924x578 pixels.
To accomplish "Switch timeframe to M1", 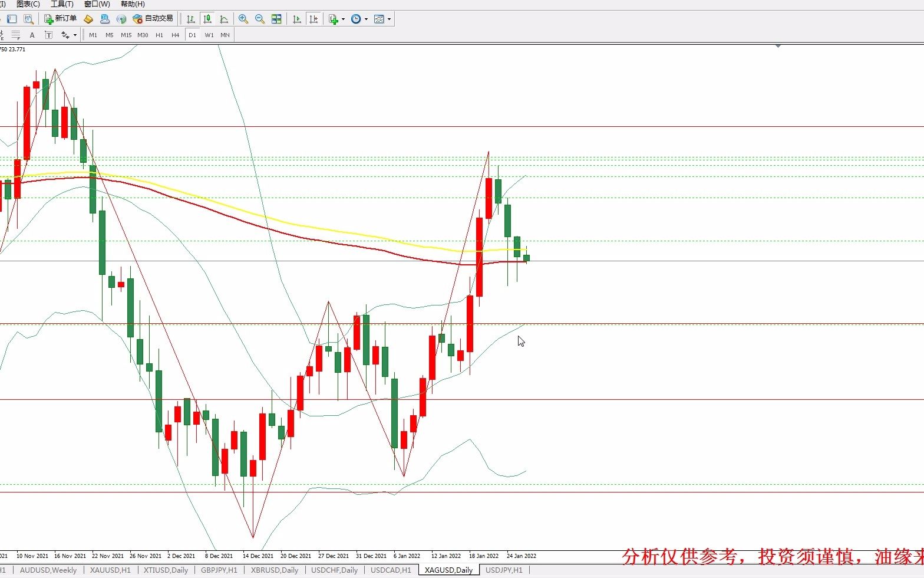I will [x=93, y=35].
